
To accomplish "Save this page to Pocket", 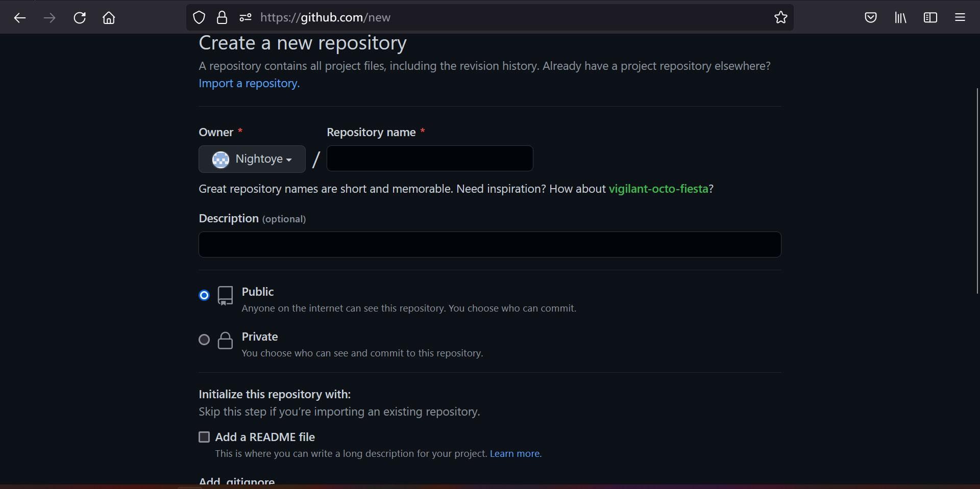I will [870, 17].
